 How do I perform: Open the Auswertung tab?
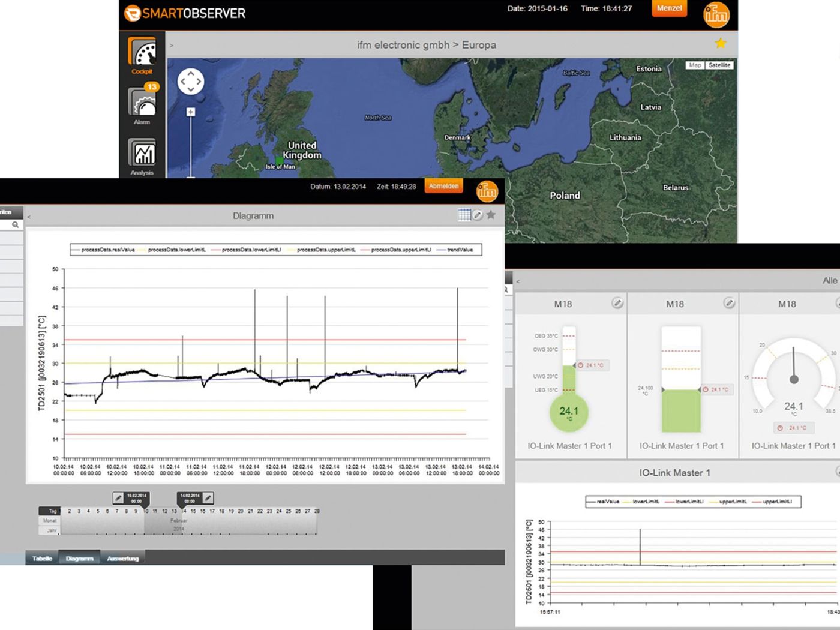[122, 557]
